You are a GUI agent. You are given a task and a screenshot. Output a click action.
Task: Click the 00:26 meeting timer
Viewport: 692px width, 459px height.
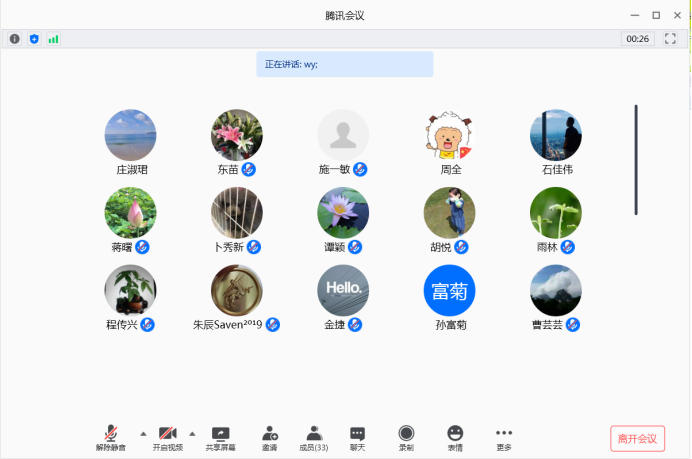637,39
